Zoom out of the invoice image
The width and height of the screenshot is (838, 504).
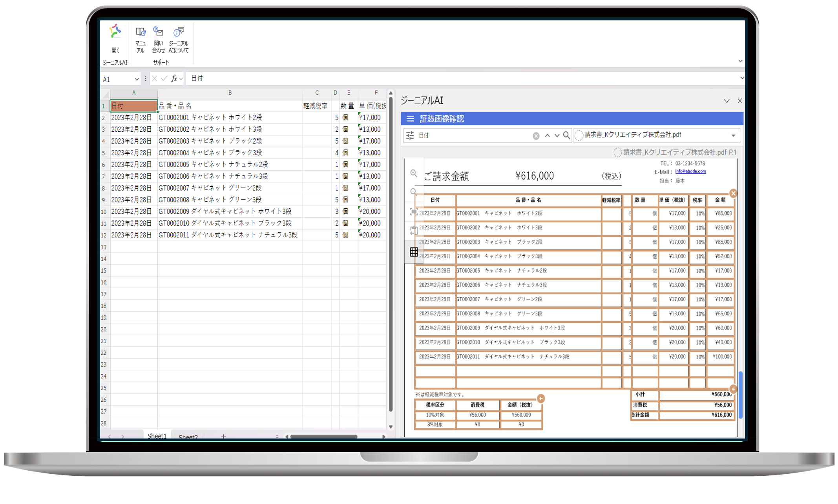pos(413,192)
